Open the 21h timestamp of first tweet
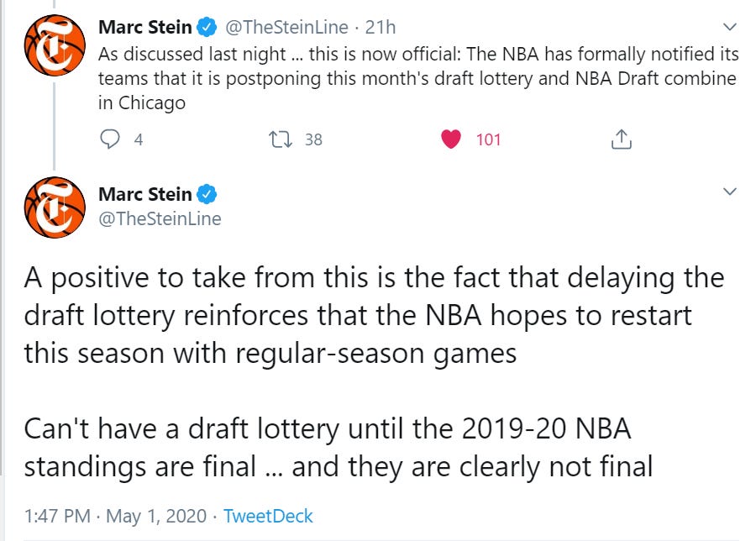This screenshot has width=756, height=541. pyautogui.click(x=380, y=27)
